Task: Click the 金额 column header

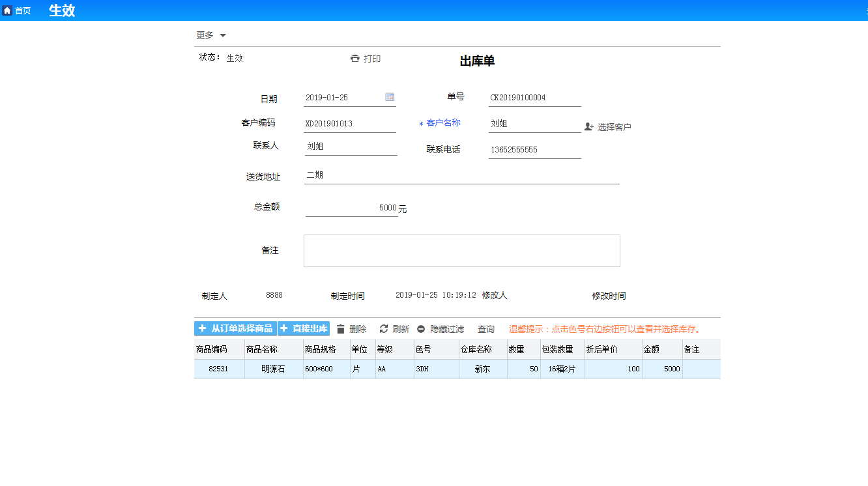Action: 663,349
